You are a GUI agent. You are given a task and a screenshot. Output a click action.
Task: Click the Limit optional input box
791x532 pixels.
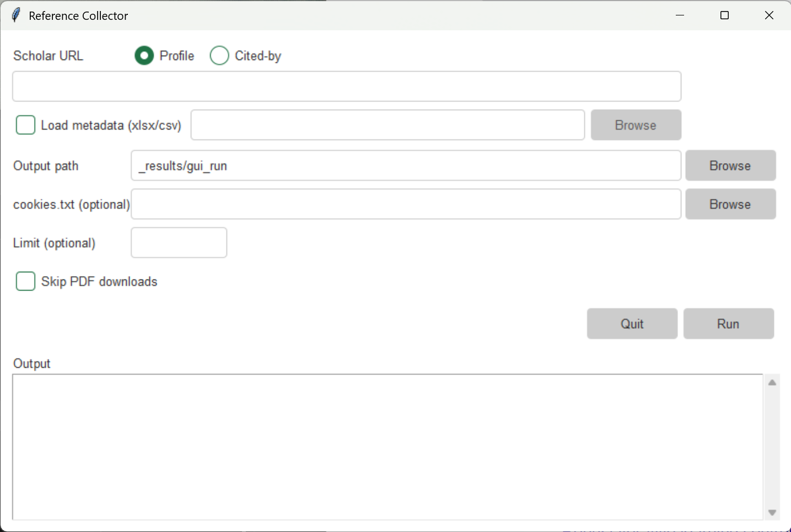[179, 243]
